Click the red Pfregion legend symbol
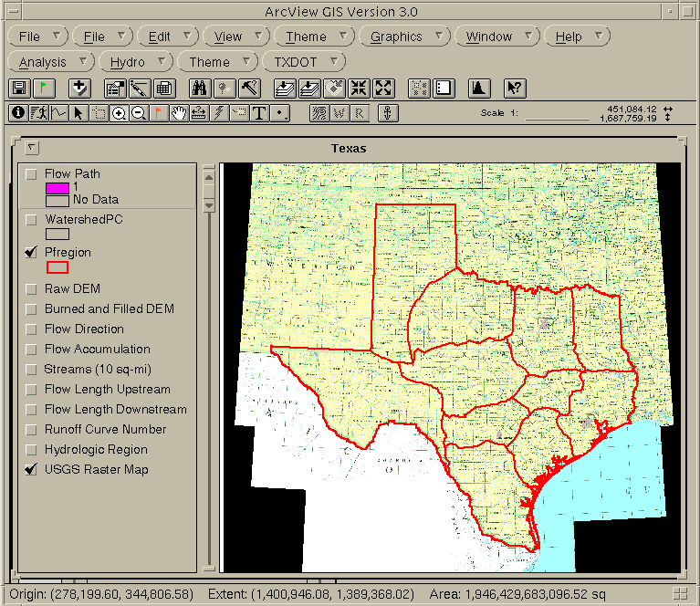 (57, 267)
